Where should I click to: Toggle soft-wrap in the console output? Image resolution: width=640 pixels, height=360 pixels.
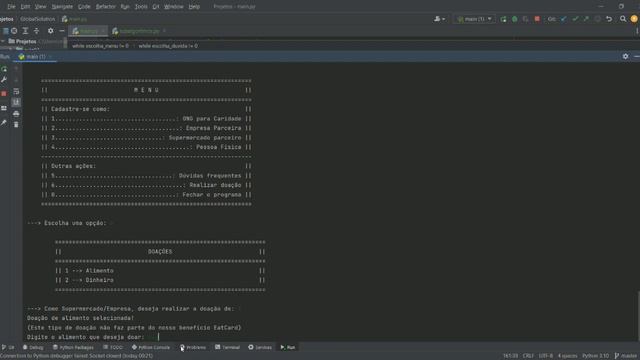[16, 91]
